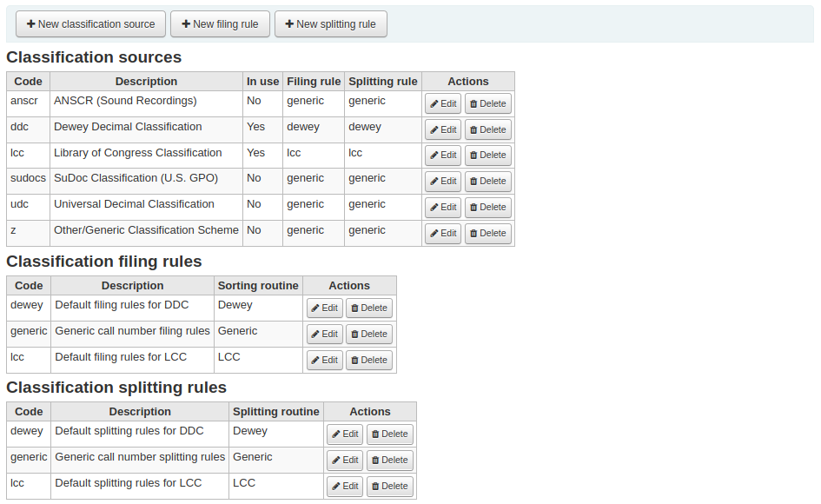Image resolution: width=821 pixels, height=504 pixels.
Task: Edit the Library of Congress Classification source
Action: (442, 155)
